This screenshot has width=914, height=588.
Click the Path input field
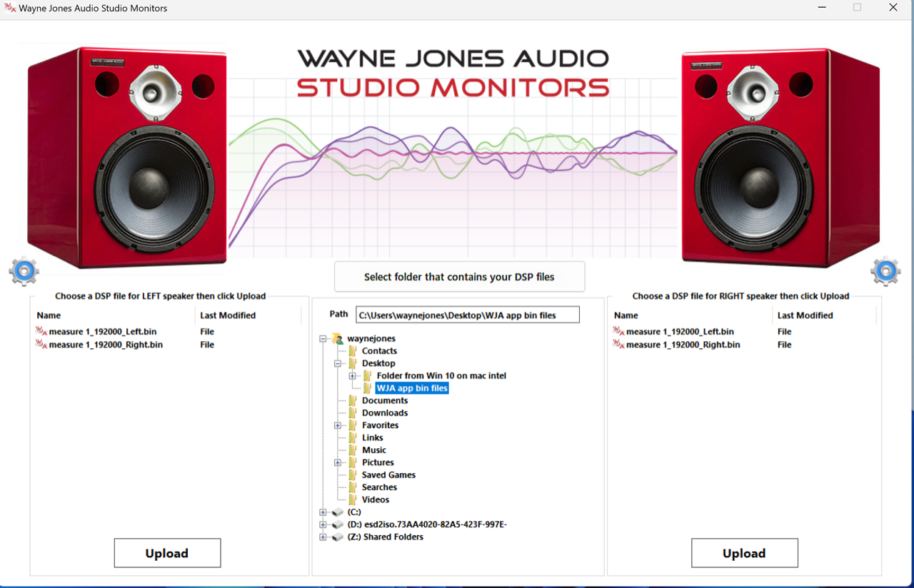tap(468, 315)
